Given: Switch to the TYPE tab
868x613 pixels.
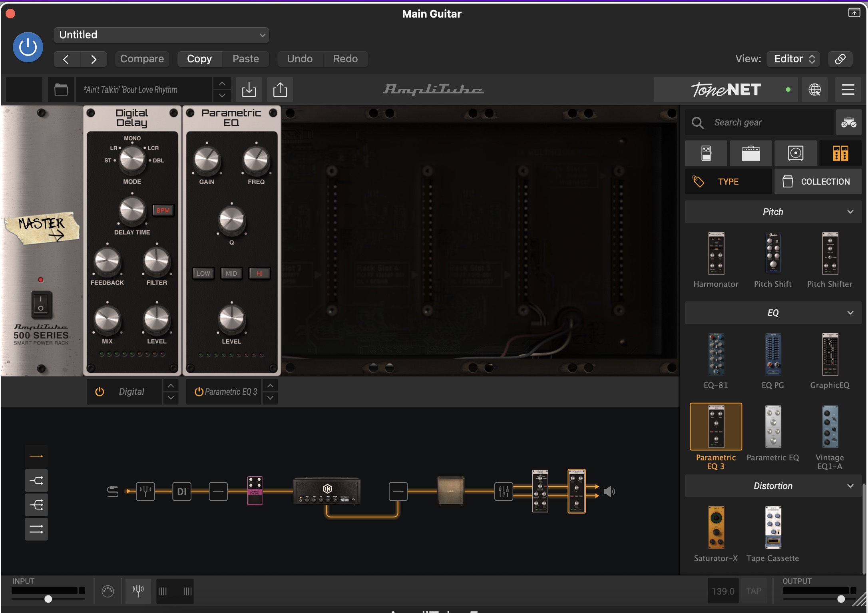Looking at the screenshot, I should click(729, 181).
